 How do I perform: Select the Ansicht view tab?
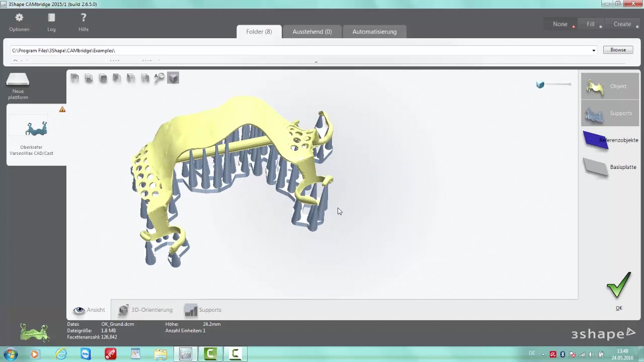89,310
